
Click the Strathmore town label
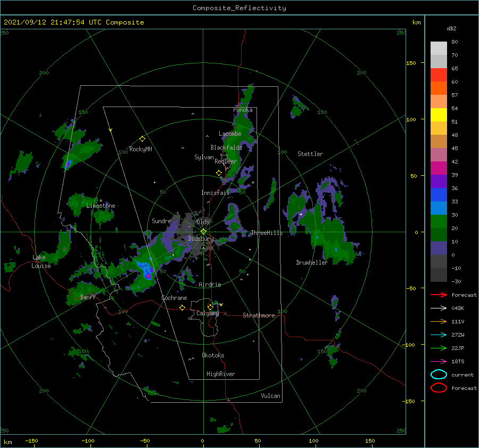click(259, 315)
